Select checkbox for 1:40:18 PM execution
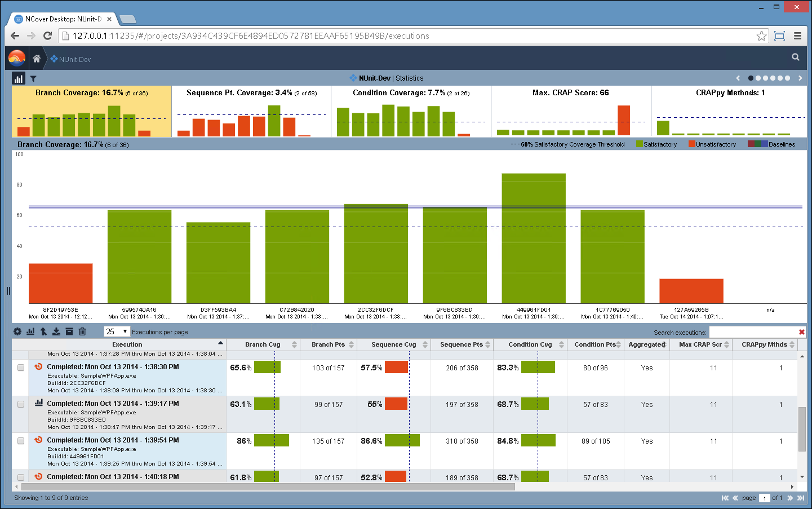Viewport: 812px width, 509px height. coord(21,477)
